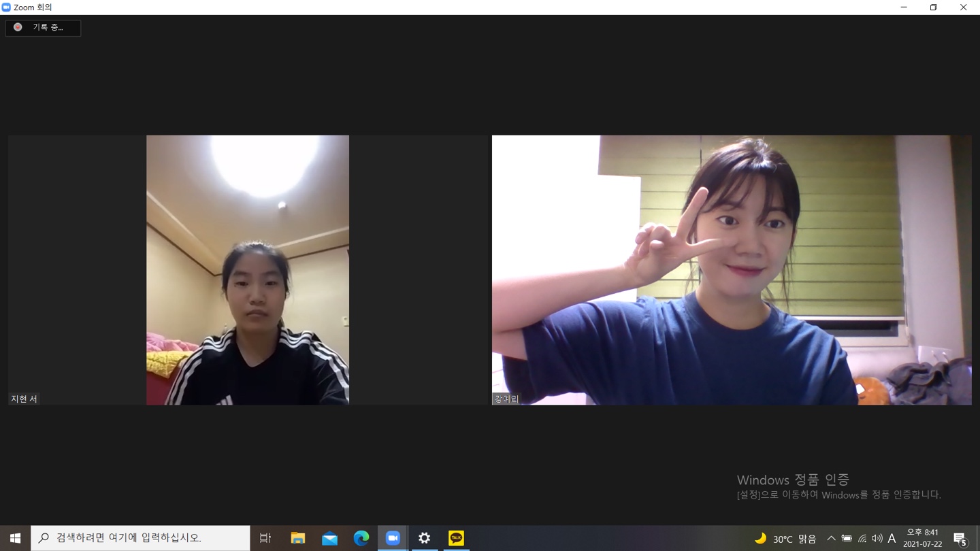The height and width of the screenshot is (551, 980).
Task: Open File Explorer from the taskbar
Action: point(297,538)
